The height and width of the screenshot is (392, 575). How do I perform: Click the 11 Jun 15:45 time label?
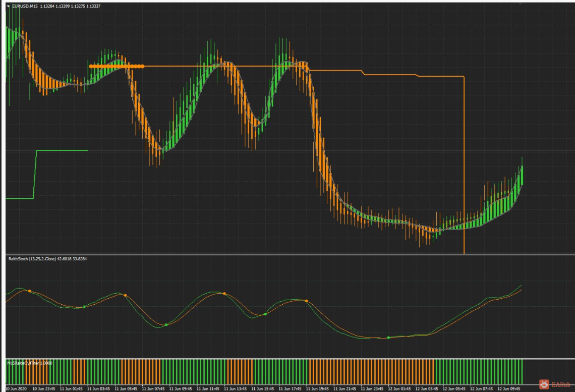point(263,388)
